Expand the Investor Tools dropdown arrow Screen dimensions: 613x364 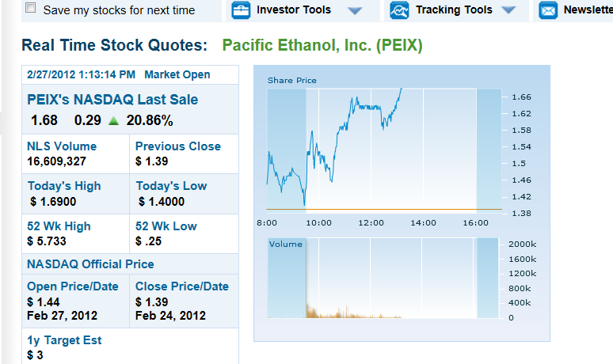pos(355,11)
